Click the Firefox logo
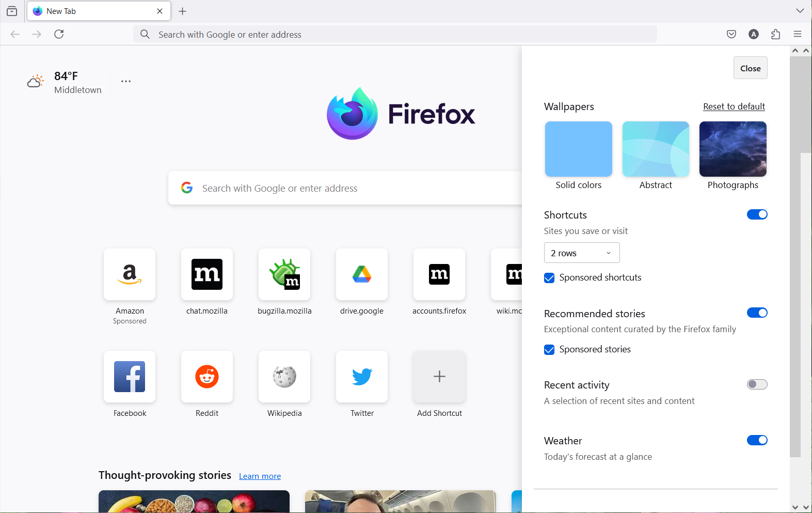Image resolution: width=812 pixels, height=513 pixels. pyautogui.click(x=401, y=114)
